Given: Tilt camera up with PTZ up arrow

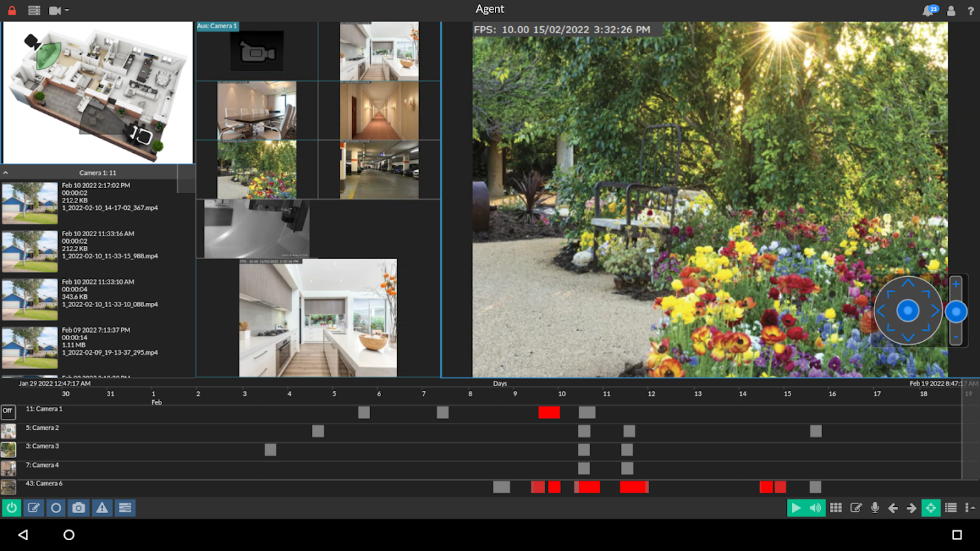Looking at the screenshot, I should point(908,284).
